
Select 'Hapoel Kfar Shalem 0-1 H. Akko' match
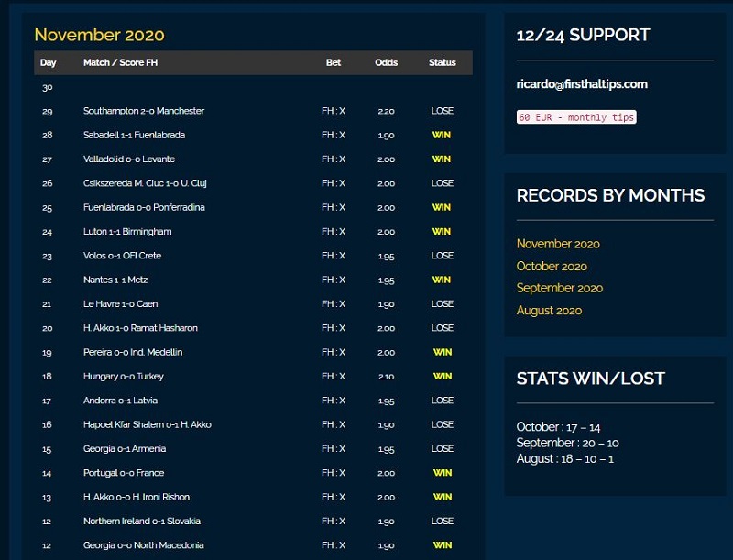(148, 424)
